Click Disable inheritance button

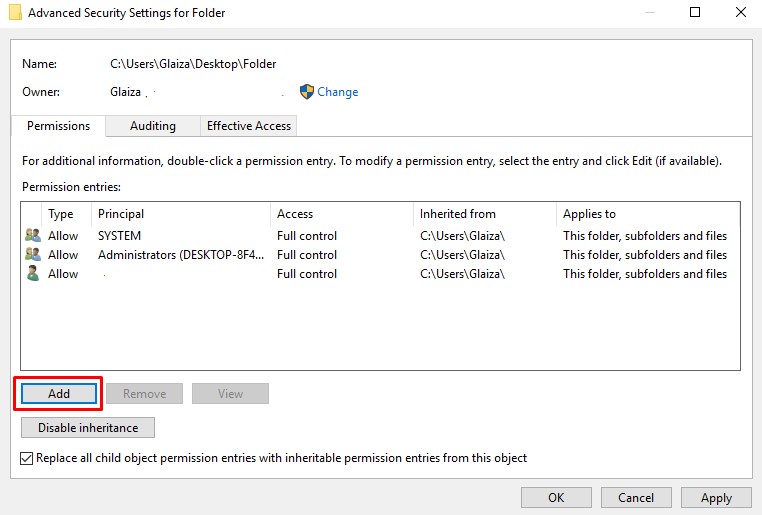tap(87, 428)
